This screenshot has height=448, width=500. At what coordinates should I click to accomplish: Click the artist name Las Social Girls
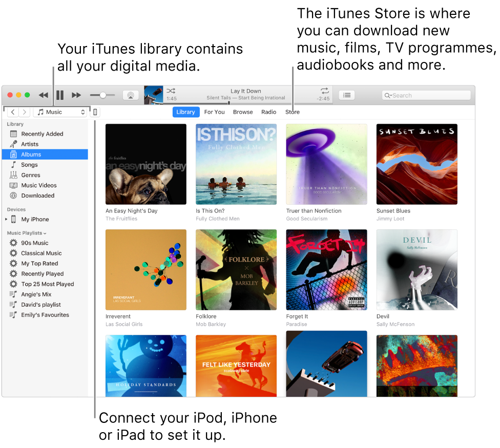(x=124, y=325)
